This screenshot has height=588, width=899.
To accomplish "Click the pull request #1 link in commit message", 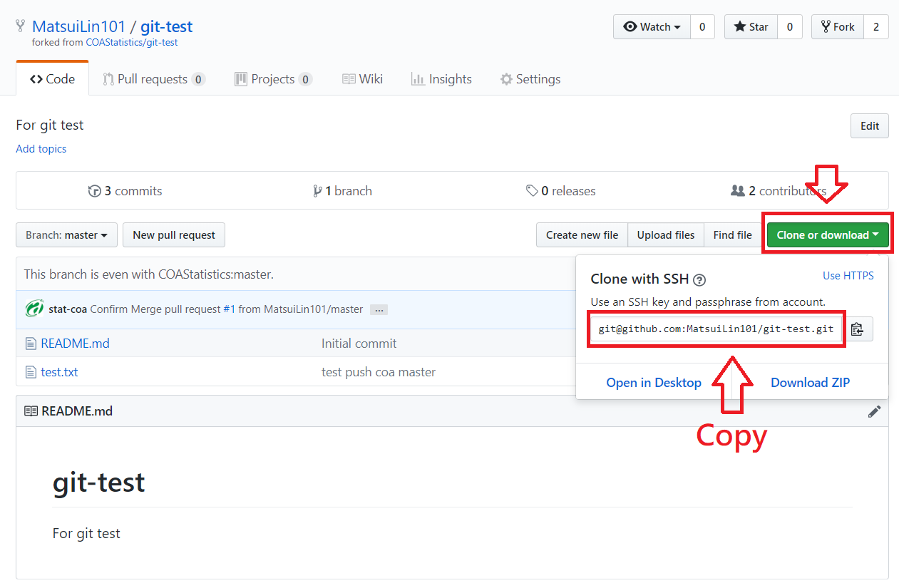I will [229, 309].
